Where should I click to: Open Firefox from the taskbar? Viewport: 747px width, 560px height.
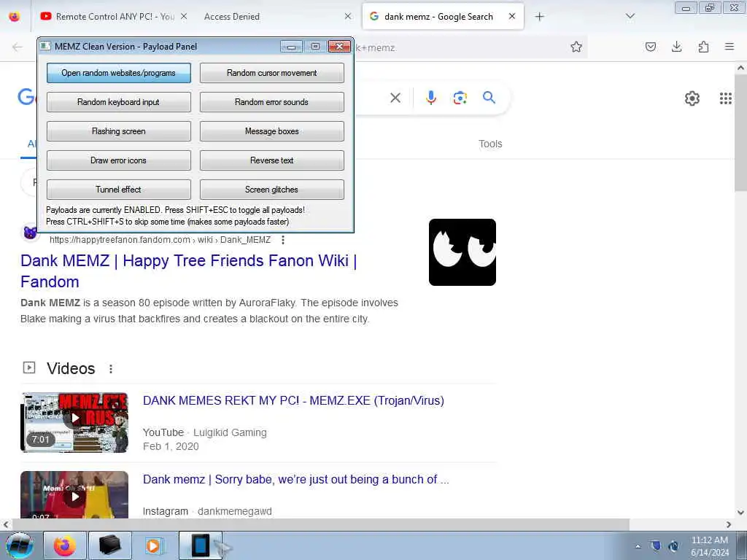pos(64,545)
